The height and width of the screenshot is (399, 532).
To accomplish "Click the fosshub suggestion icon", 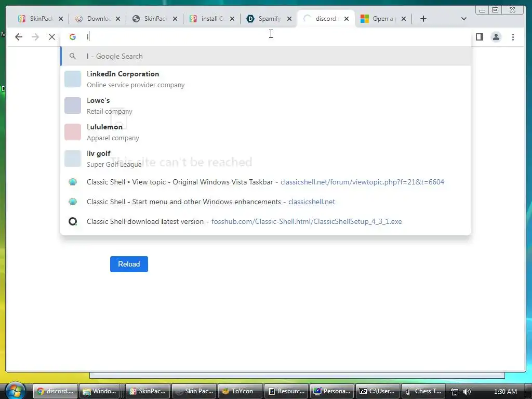I will tap(73, 221).
